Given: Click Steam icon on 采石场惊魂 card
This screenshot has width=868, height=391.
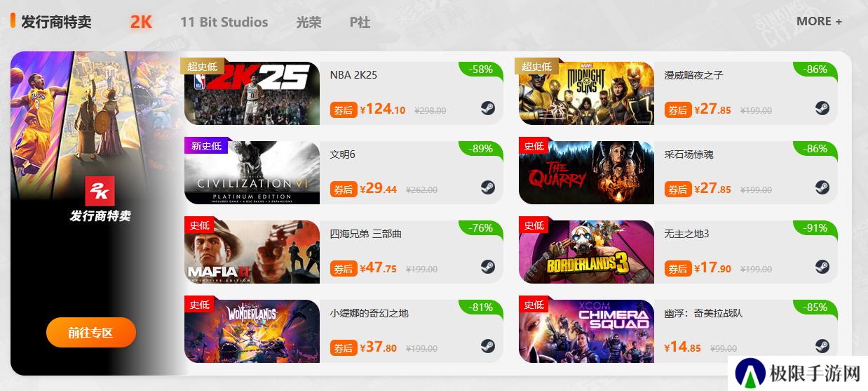Looking at the screenshot, I should 822,187.
